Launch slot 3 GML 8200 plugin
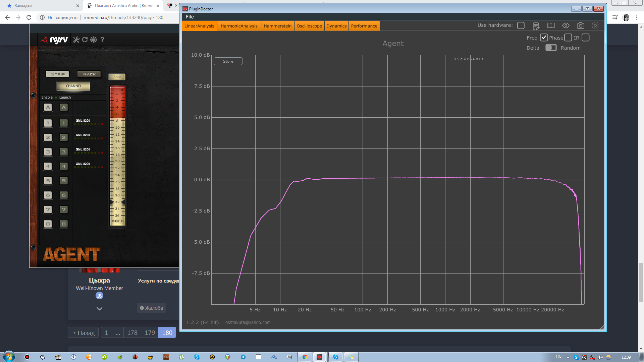644x362 pixels. click(64, 152)
